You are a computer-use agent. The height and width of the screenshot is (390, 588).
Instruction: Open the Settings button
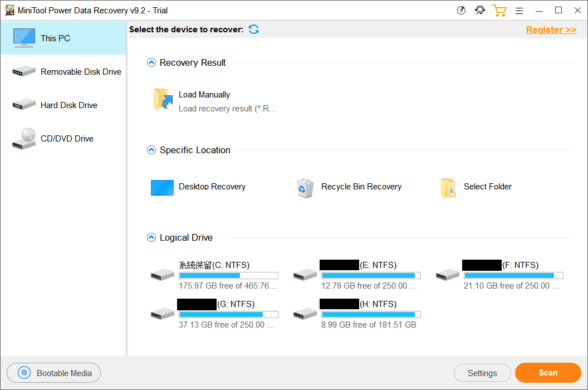[482, 373]
